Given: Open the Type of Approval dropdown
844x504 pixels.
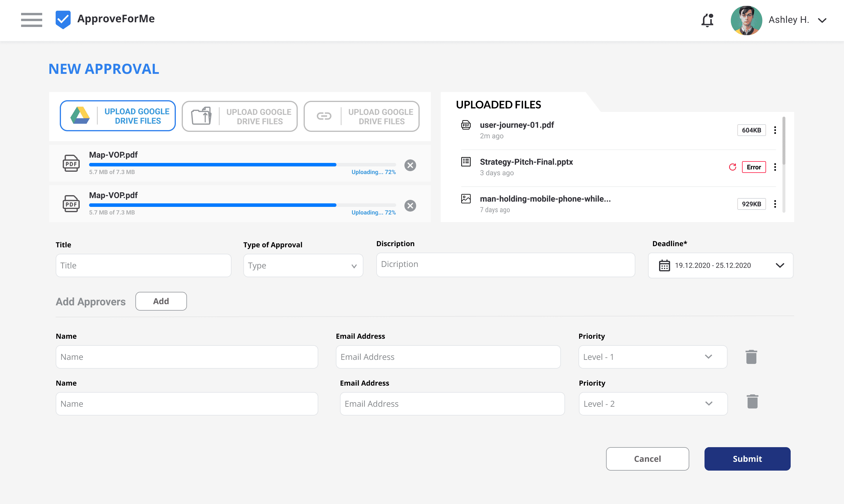Looking at the screenshot, I should point(303,265).
